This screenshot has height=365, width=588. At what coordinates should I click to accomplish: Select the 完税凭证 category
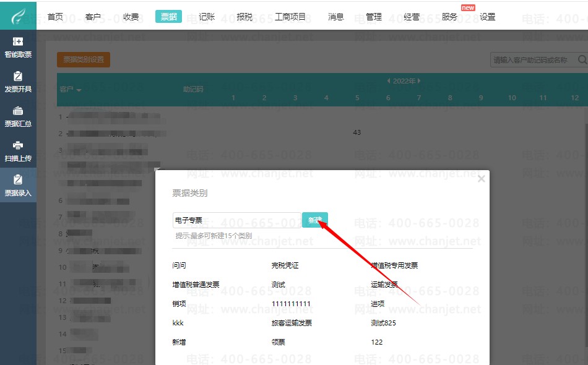(x=285, y=265)
